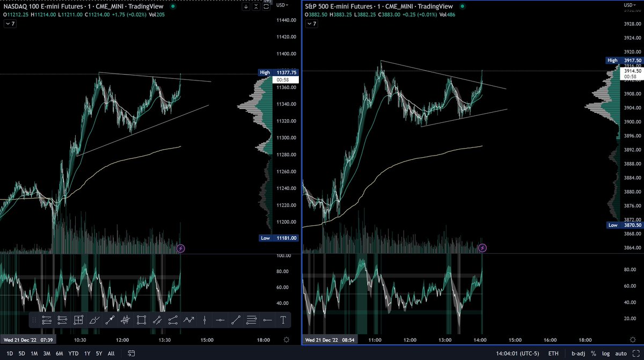The height and width of the screenshot is (360, 644).
Task: Grab the favorites toolbar drag handle
Action: (35, 320)
